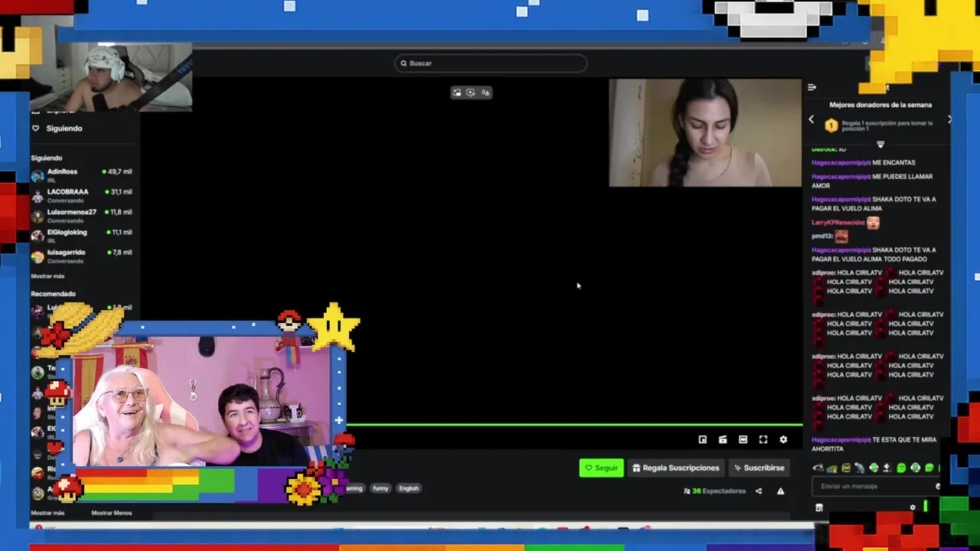Click the Buscar search field
Screen dimensions: 980x551
click(491, 64)
